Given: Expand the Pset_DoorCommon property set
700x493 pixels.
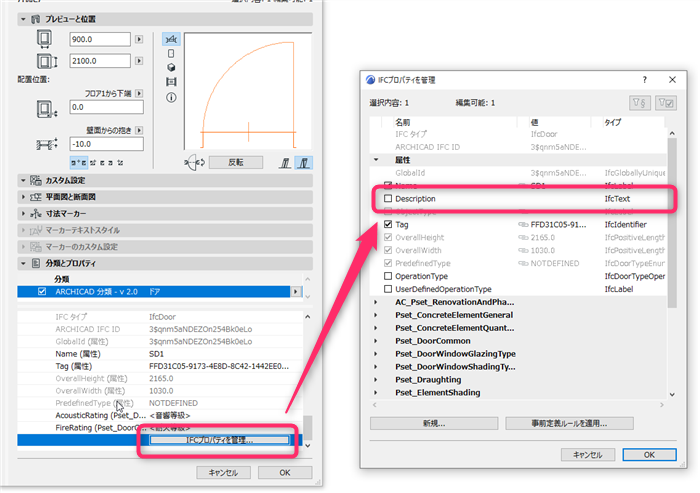Looking at the screenshot, I should coord(376,341).
